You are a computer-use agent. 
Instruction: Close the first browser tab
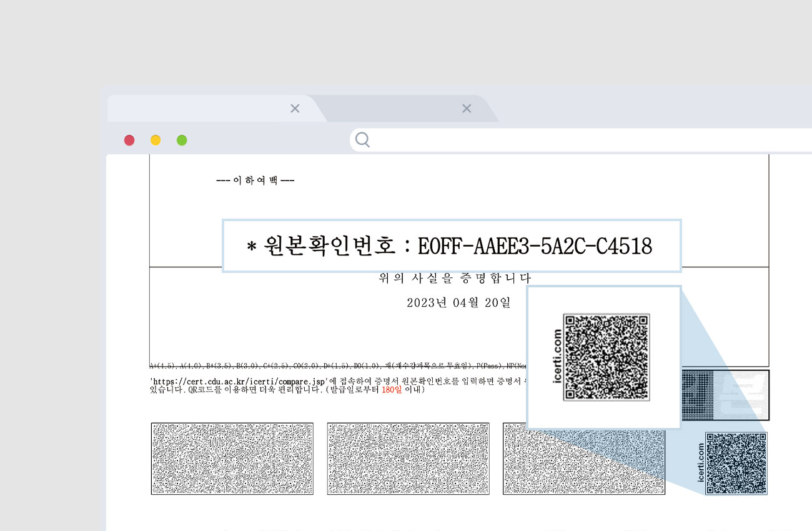pos(295,109)
